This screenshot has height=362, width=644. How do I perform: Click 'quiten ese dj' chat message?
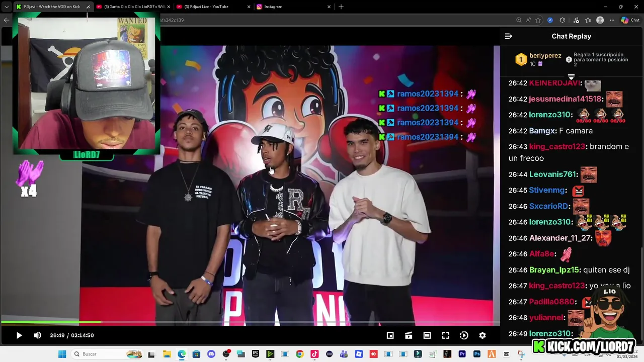[x=607, y=270]
